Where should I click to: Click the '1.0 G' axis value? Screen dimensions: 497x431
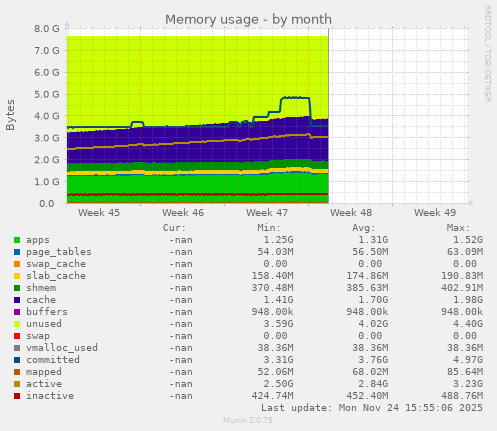pyautogui.click(x=47, y=182)
